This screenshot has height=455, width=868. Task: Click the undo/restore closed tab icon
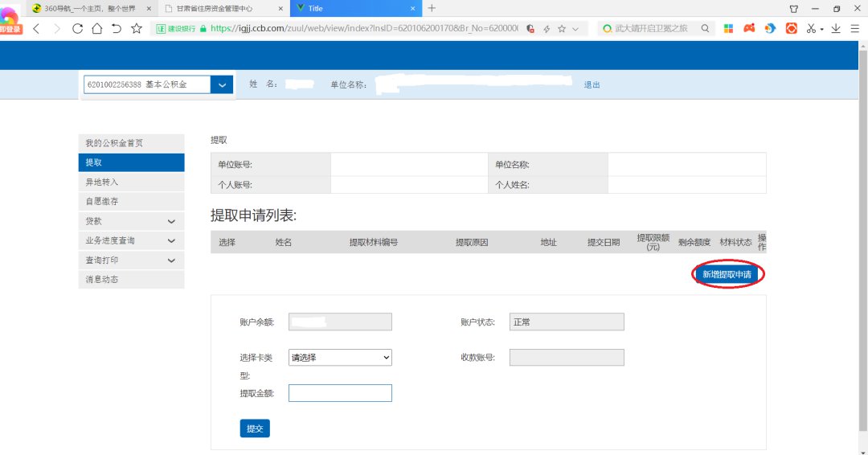(117, 28)
